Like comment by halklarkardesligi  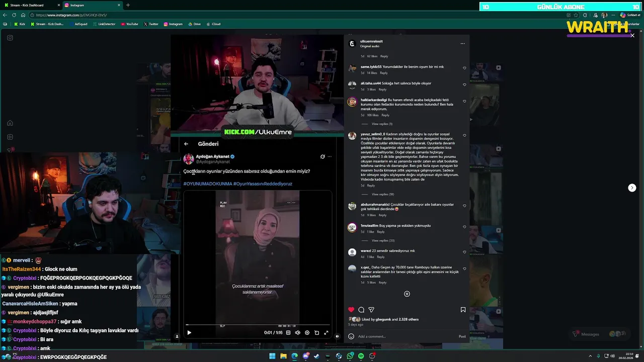pos(464,101)
